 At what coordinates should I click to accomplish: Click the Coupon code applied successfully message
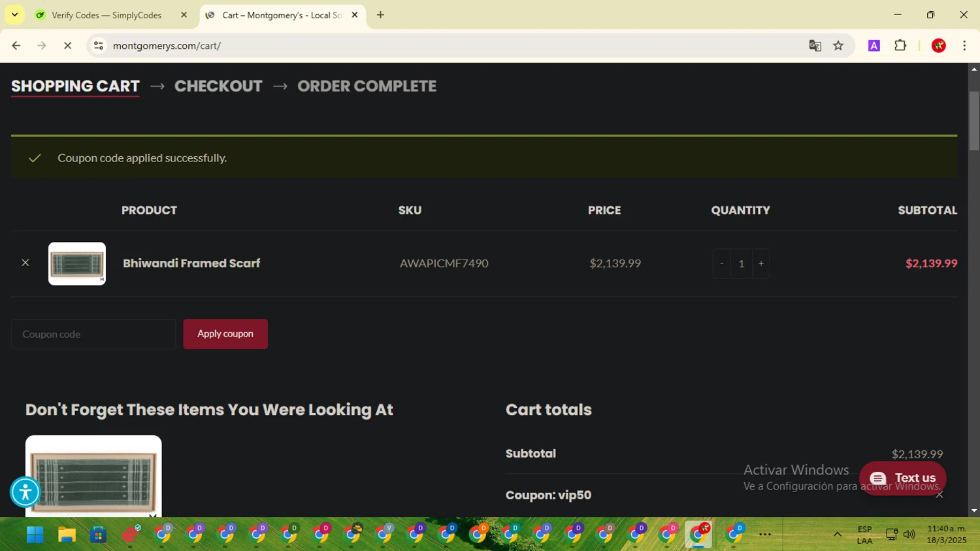point(142,158)
